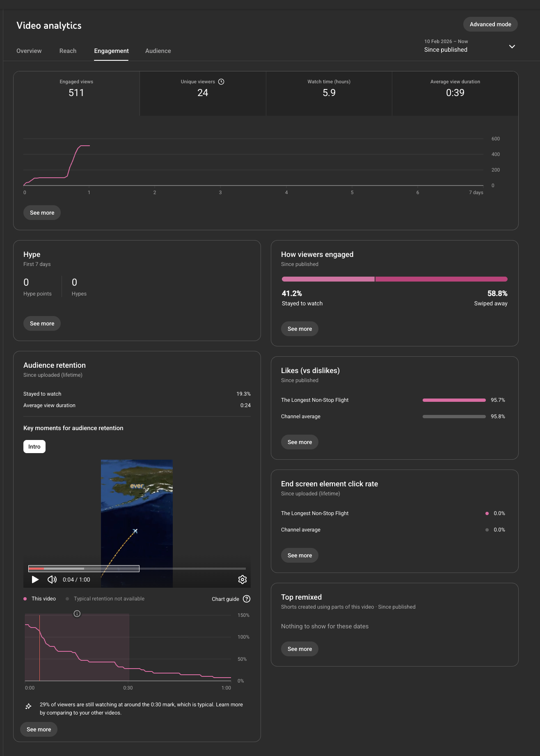Select the Average view duration metric card

455,94
